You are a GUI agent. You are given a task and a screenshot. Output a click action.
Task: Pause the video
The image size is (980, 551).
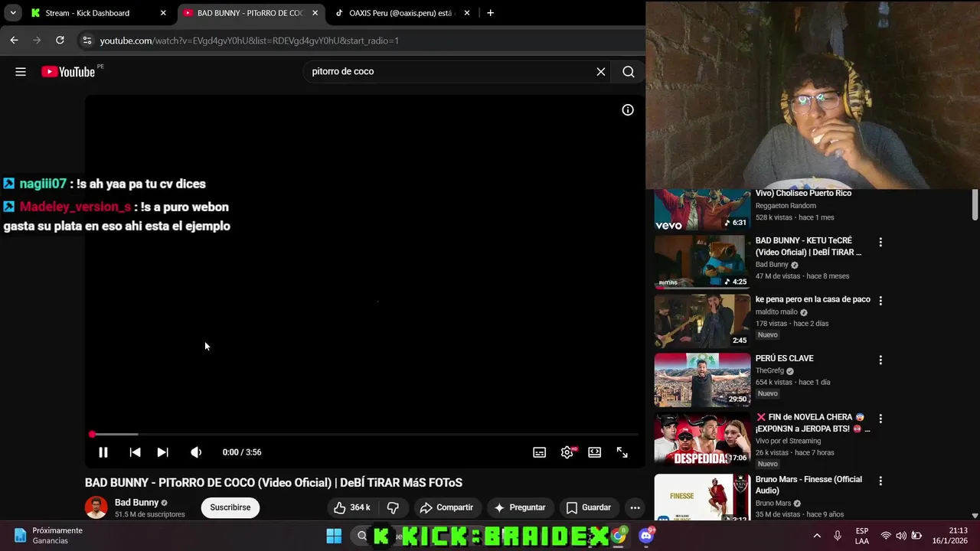pos(103,452)
